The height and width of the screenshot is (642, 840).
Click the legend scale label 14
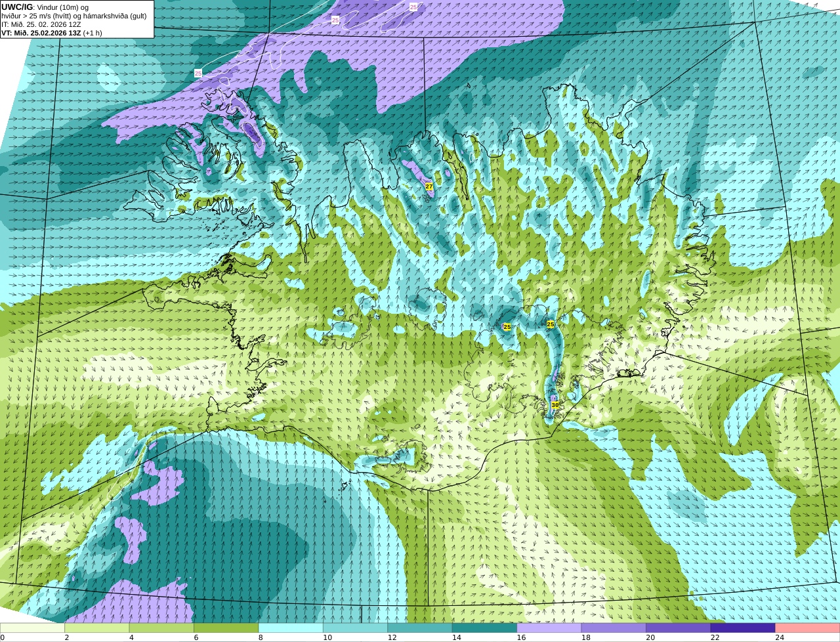(457, 637)
